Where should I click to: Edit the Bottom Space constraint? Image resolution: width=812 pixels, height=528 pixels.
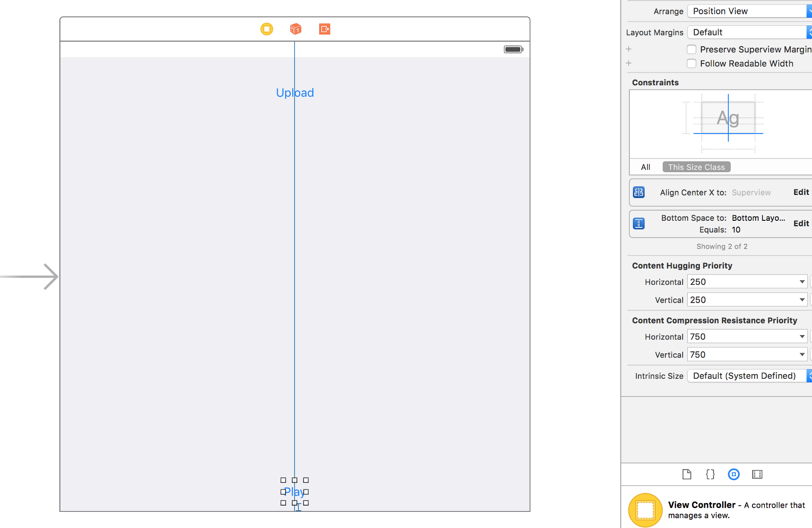point(801,223)
